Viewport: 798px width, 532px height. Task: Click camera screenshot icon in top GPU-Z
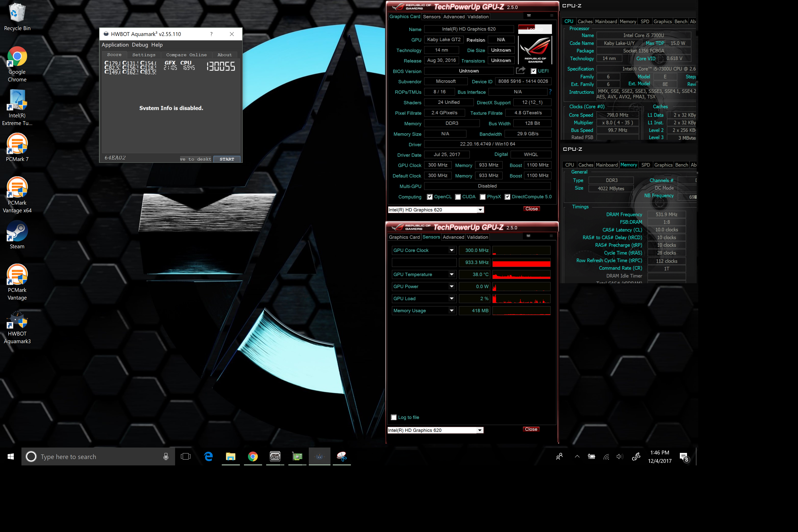pyautogui.click(x=529, y=16)
